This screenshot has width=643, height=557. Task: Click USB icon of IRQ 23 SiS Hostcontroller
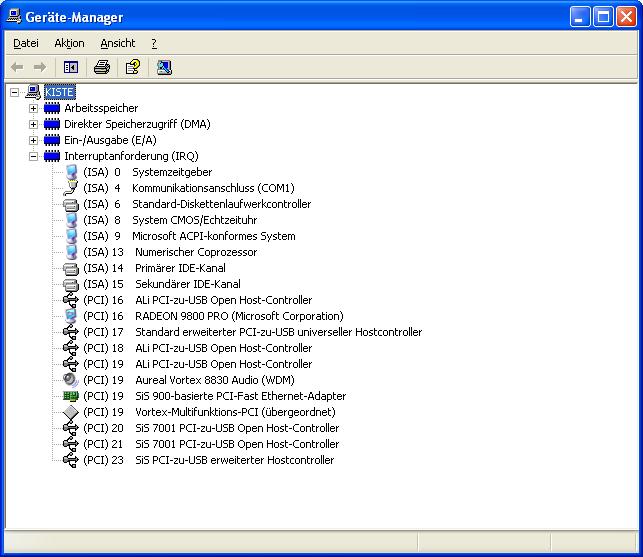[x=71, y=460]
